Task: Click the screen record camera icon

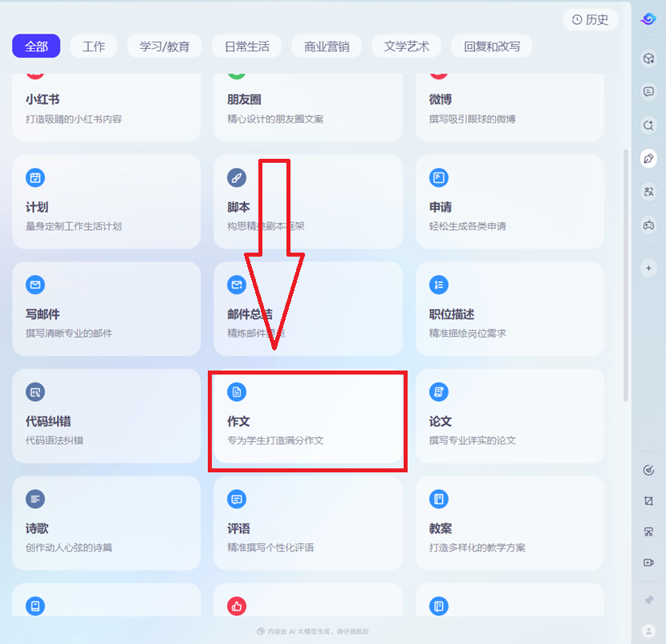Action: pyautogui.click(x=648, y=562)
